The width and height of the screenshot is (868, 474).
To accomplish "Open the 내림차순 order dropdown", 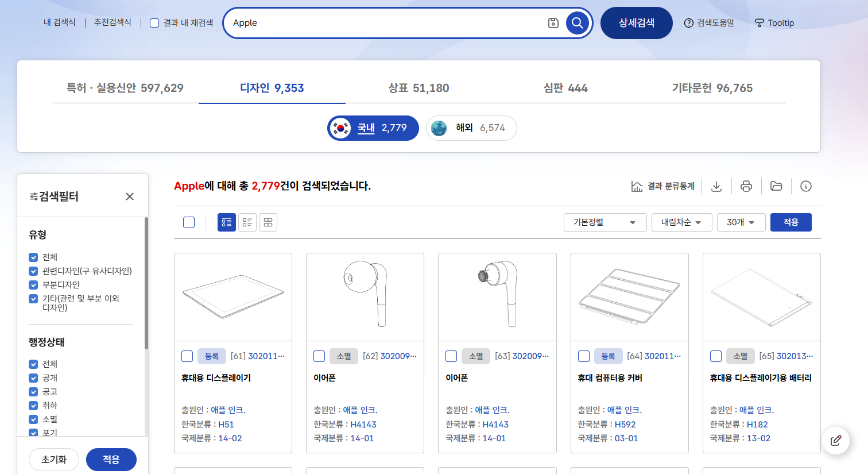I will [x=682, y=222].
